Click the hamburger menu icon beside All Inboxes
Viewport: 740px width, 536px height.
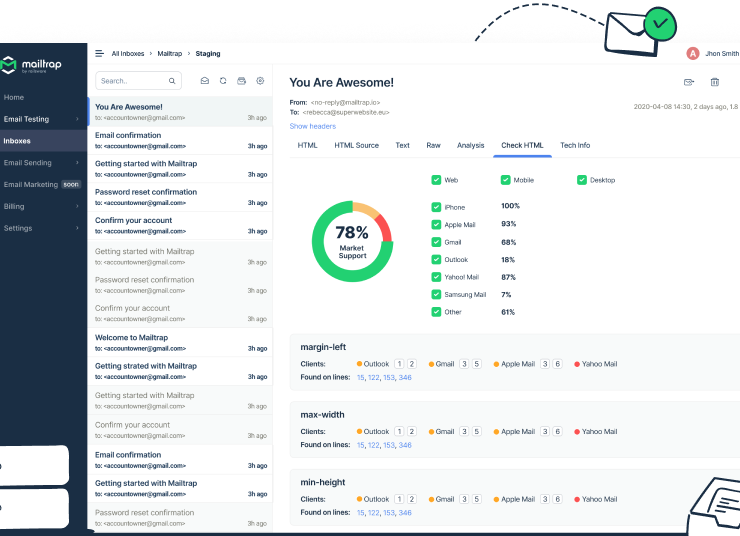click(x=99, y=54)
